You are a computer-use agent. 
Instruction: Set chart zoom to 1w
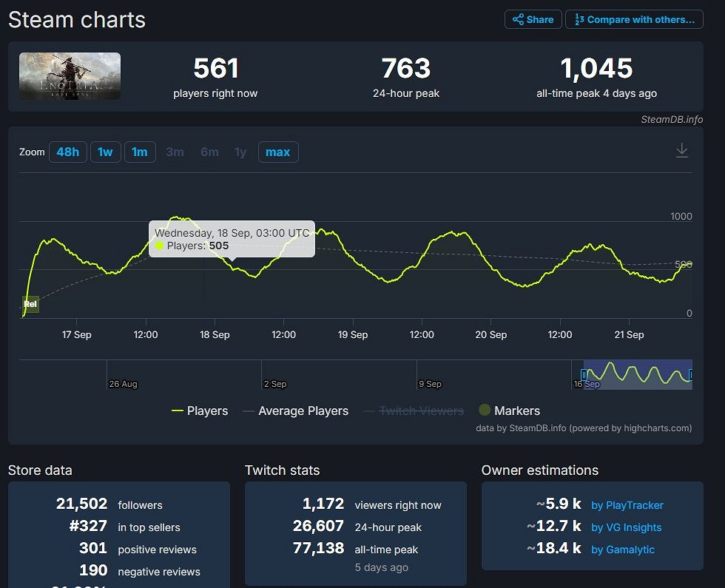click(x=106, y=152)
